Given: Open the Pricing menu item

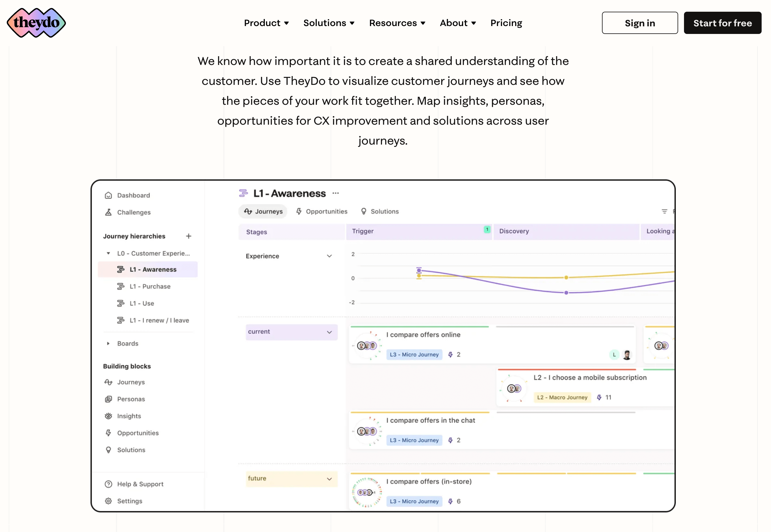Looking at the screenshot, I should (x=506, y=23).
